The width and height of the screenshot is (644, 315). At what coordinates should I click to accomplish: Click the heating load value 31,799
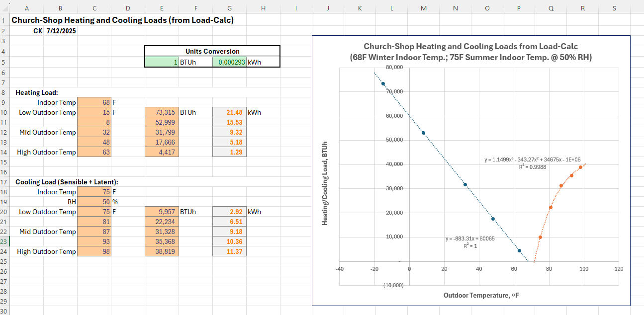(x=162, y=132)
